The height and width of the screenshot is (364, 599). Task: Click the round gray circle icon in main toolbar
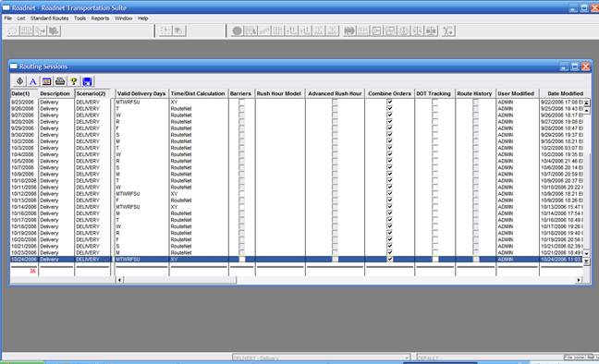pos(237,30)
